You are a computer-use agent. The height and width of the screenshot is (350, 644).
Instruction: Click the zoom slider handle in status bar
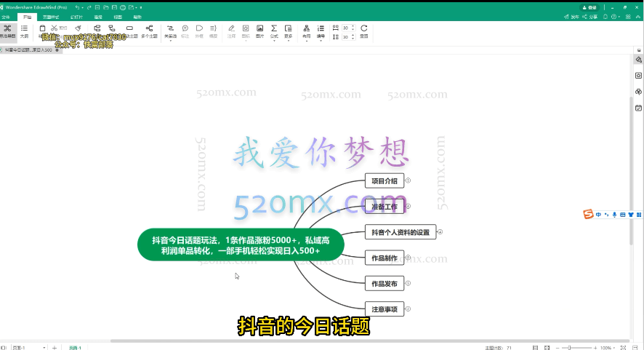[x=569, y=348]
